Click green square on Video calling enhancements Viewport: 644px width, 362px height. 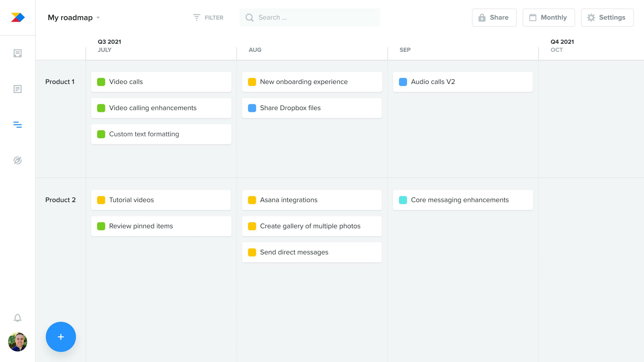click(101, 108)
